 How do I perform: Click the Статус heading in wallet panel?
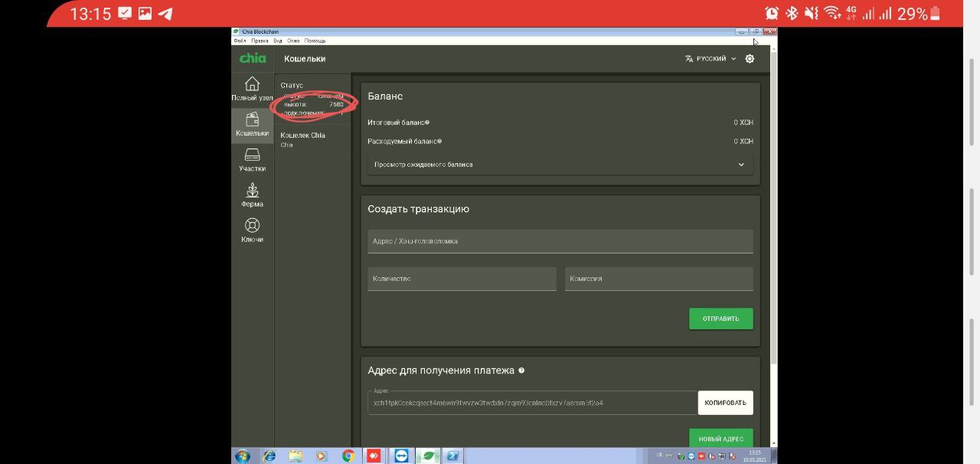[x=292, y=85]
